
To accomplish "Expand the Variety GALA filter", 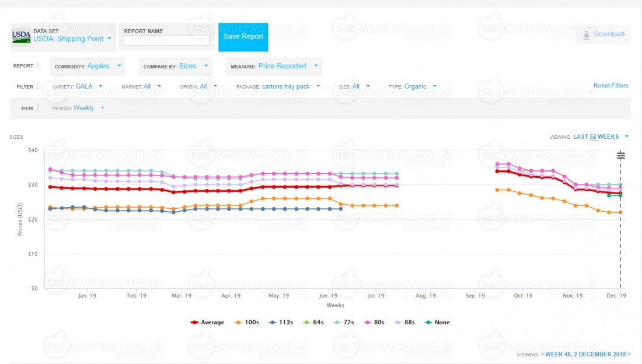I will [x=78, y=86].
